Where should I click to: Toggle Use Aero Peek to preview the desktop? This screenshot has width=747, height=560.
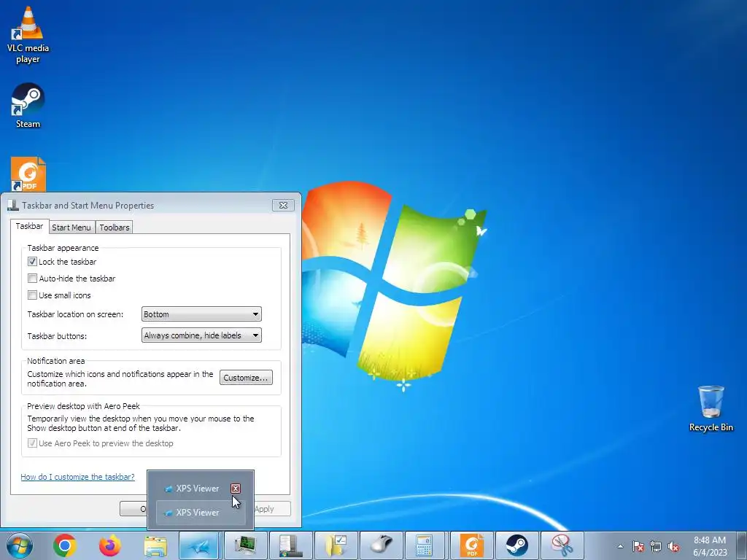[101, 443]
